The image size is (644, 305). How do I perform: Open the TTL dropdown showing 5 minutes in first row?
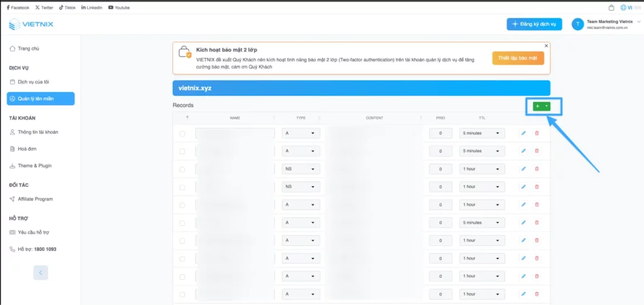coord(482,133)
